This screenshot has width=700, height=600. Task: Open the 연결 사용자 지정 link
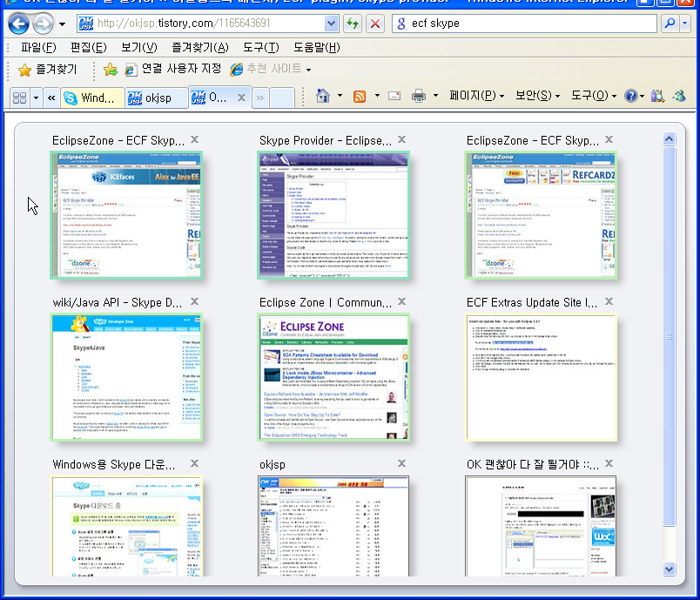[x=173, y=69]
